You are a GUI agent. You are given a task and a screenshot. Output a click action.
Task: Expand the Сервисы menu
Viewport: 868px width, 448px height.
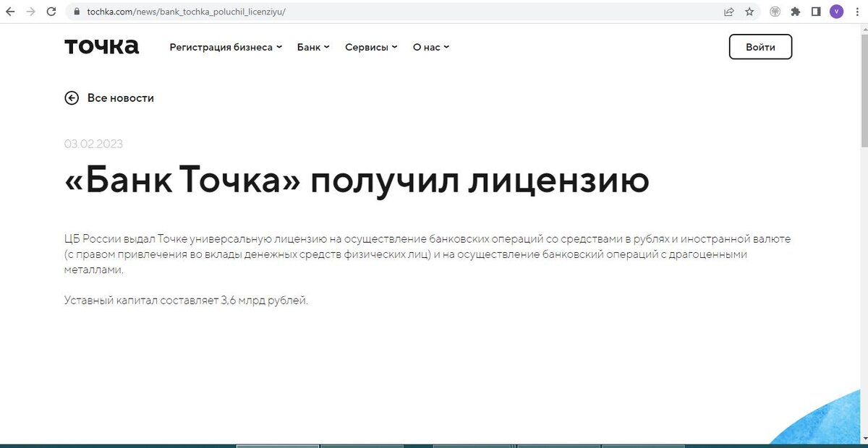[371, 47]
